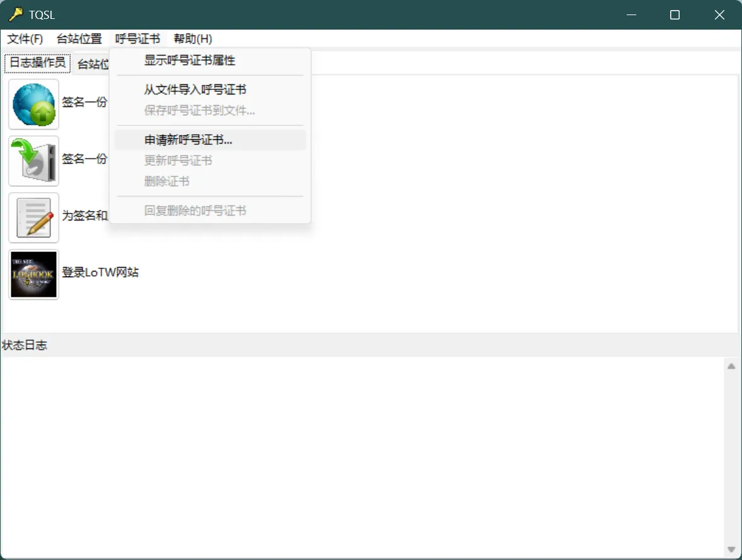The width and height of the screenshot is (742, 560).
Task: Click the notepad with pencil icon
Action: (33, 217)
